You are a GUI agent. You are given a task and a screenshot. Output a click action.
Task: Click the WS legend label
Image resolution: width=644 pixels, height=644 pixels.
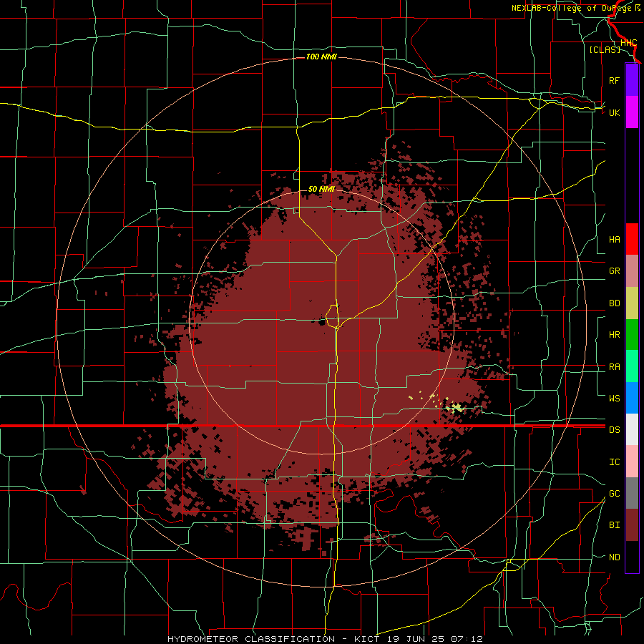click(x=614, y=398)
